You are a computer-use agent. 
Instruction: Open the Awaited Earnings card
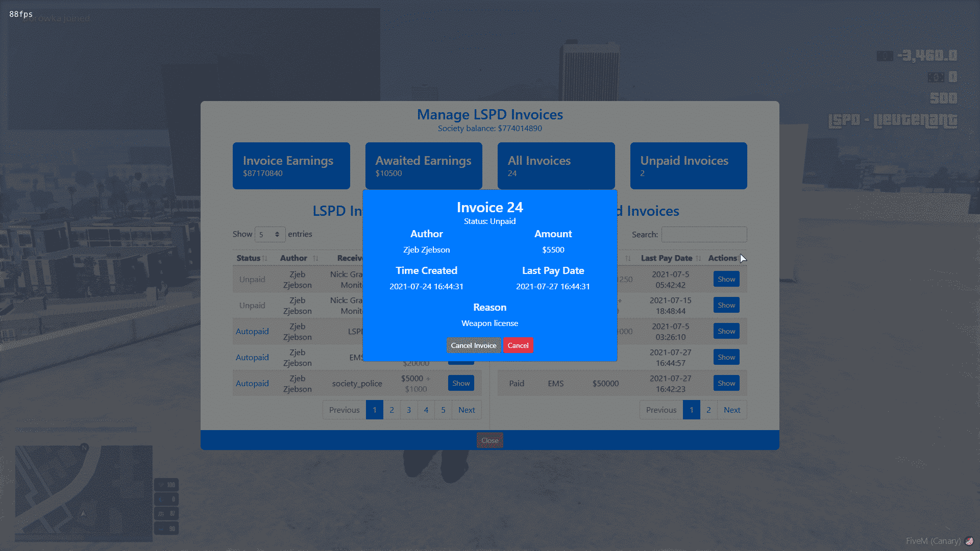424,166
